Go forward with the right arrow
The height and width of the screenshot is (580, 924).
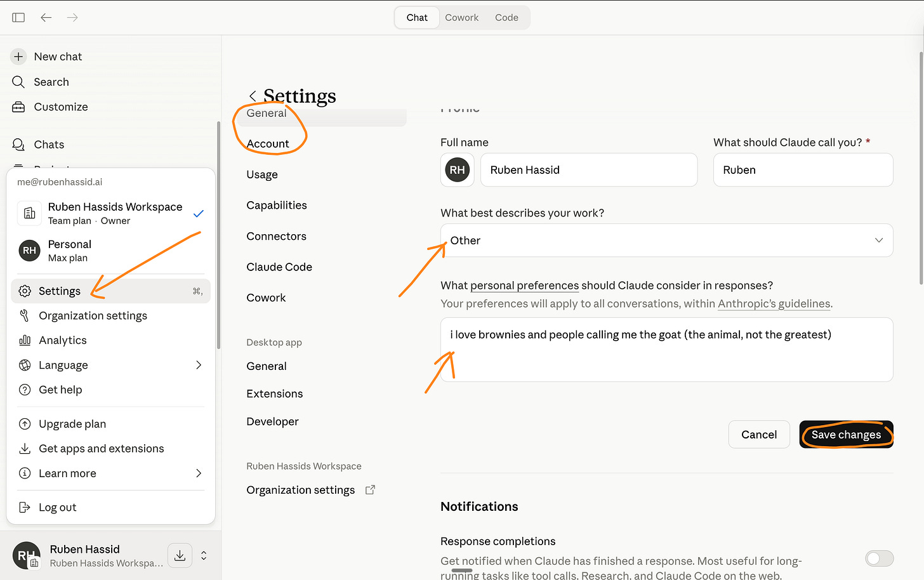[72, 18]
